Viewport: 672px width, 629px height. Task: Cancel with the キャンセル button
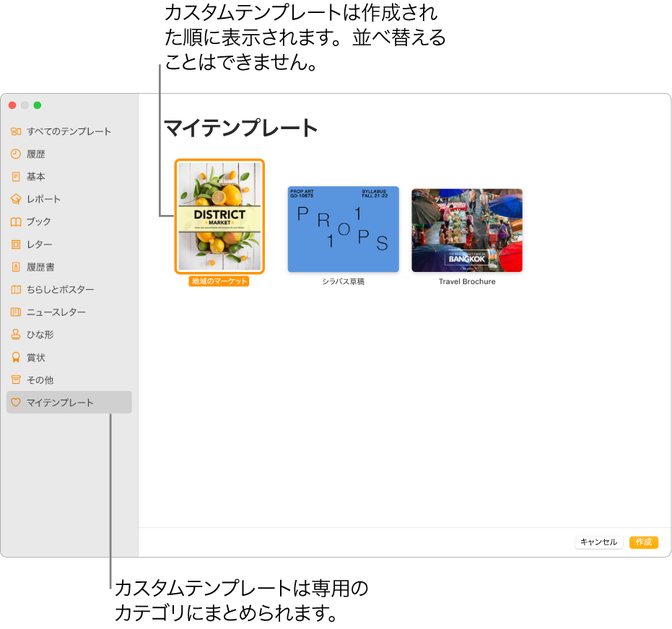click(x=598, y=542)
